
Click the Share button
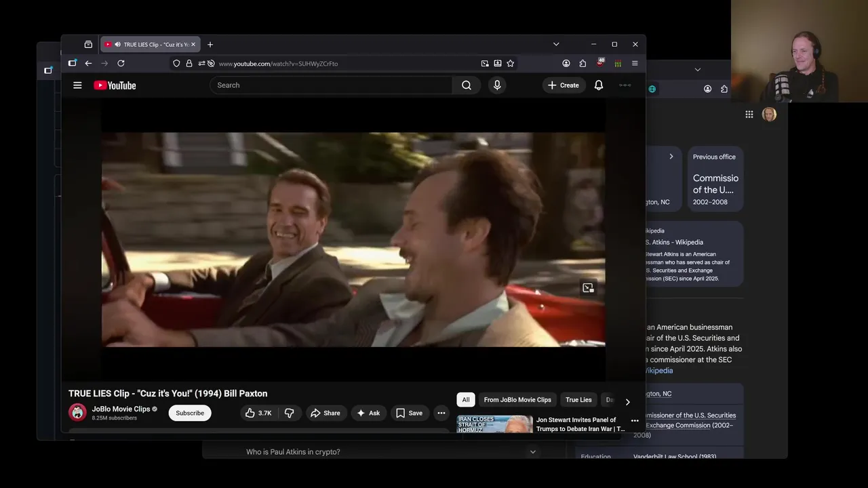pos(325,413)
